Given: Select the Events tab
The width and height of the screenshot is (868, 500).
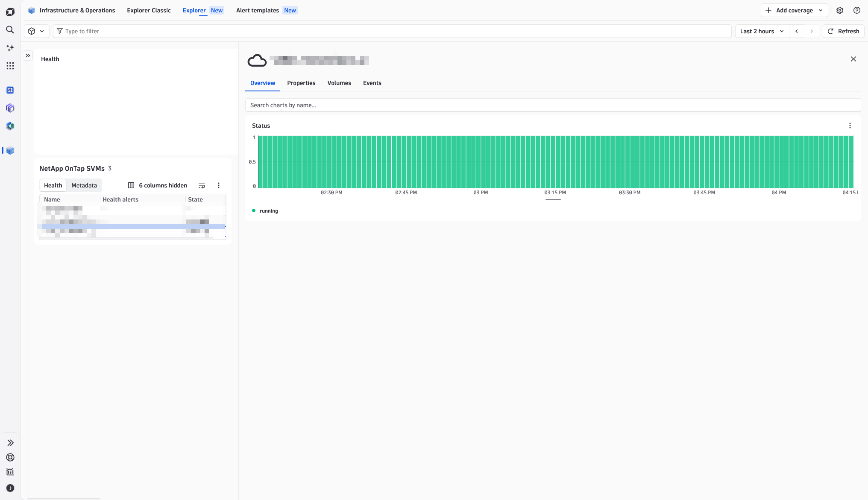Looking at the screenshot, I should click(372, 83).
